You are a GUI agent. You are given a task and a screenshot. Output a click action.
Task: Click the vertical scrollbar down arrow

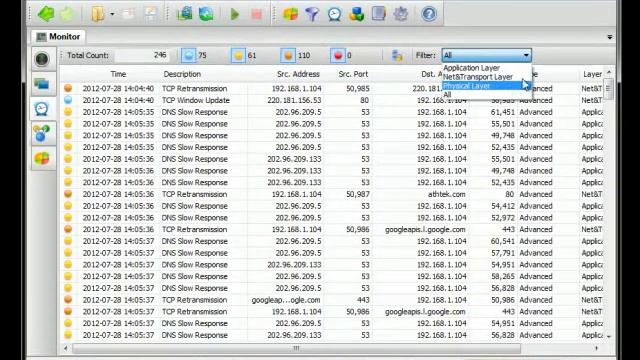(x=609, y=337)
